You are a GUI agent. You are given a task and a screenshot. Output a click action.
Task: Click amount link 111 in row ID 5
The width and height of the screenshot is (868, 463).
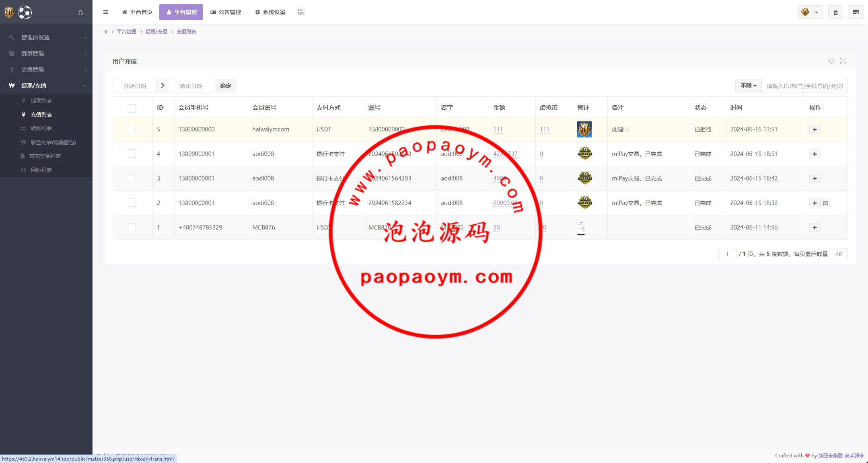(498, 129)
